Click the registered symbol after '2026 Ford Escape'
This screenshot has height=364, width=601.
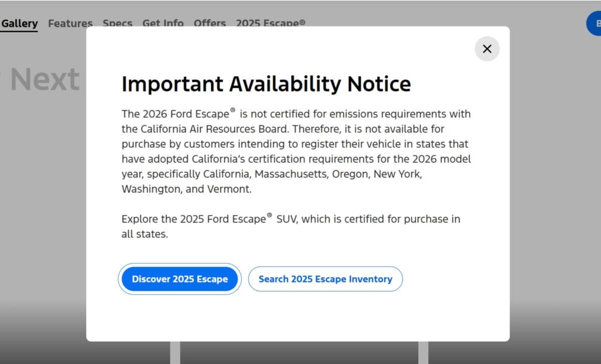pyautogui.click(x=232, y=110)
